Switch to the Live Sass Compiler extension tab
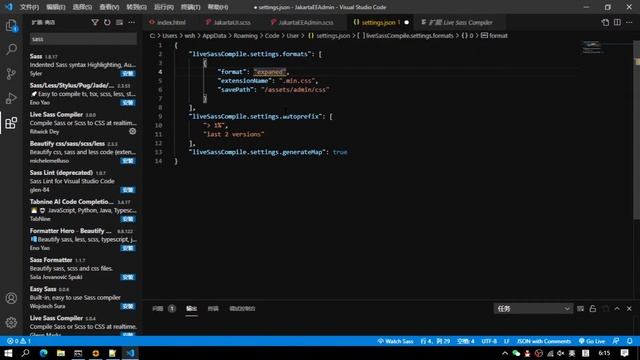This screenshot has width=640, height=360. tap(460, 22)
